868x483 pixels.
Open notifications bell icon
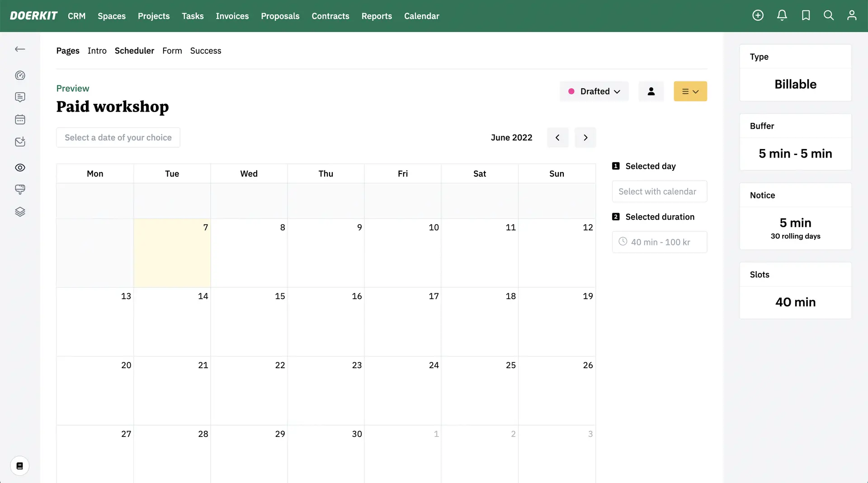point(782,15)
